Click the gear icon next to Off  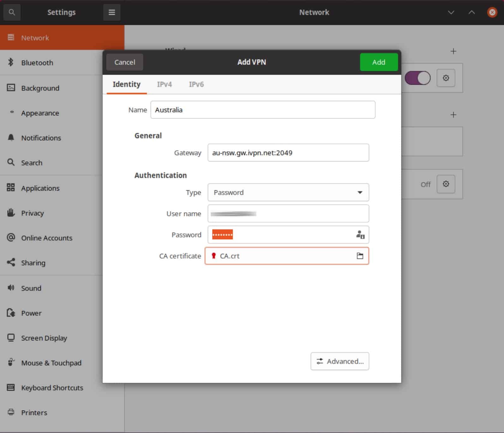[x=446, y=184]
